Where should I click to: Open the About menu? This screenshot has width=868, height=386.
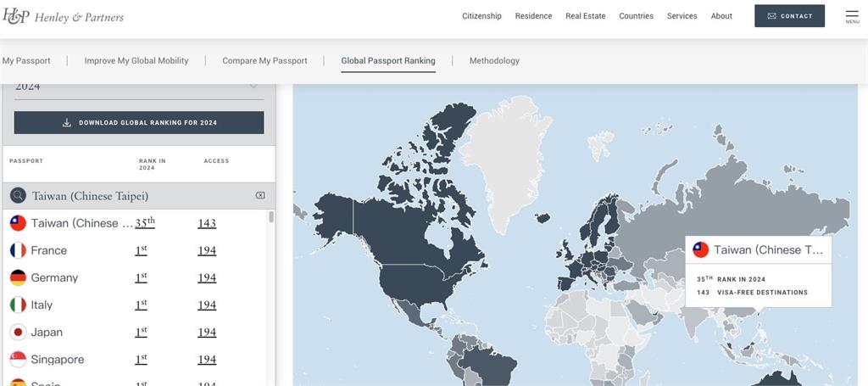pos(721,16)
